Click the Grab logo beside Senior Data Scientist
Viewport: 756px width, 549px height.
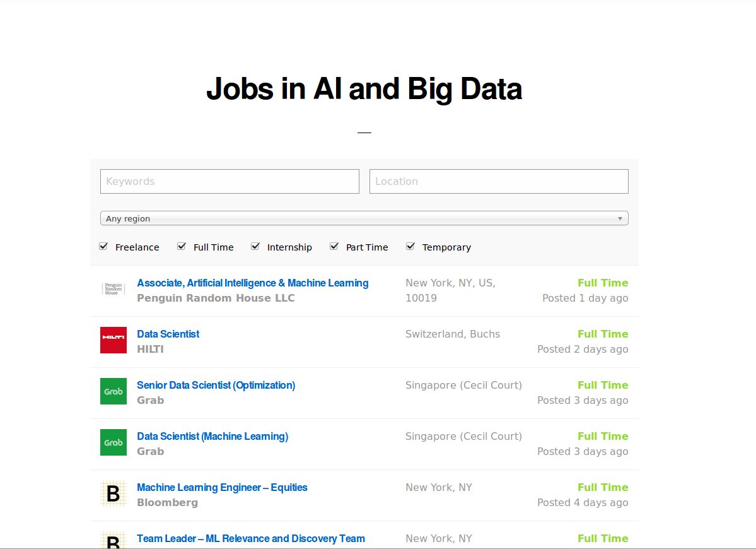coord(113,392)
